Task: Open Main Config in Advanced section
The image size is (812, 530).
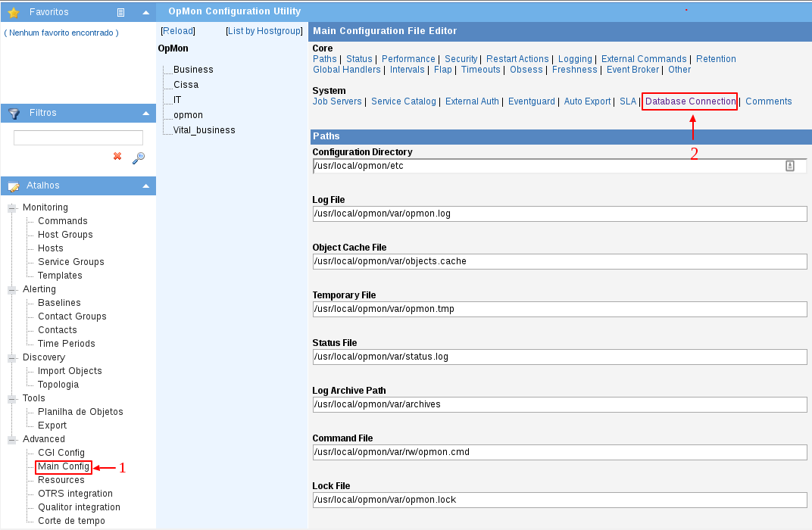Action: pyautogui.click(x=64, y=466)
